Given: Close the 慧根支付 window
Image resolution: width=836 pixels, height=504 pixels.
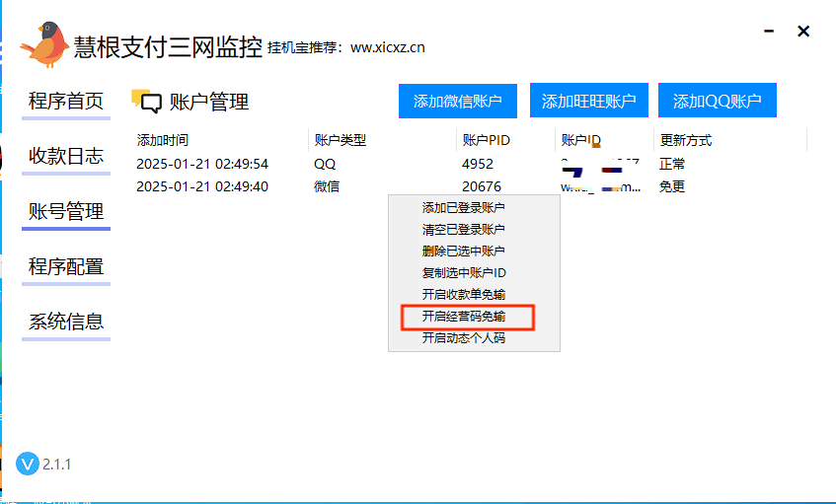Looking at the screenshot, I should [x=803, y=31].
